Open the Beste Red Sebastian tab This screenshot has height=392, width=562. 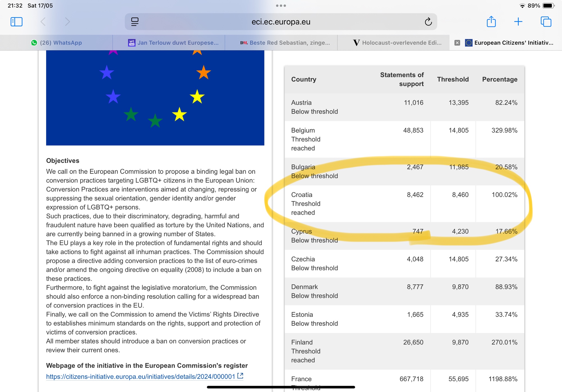285,43
